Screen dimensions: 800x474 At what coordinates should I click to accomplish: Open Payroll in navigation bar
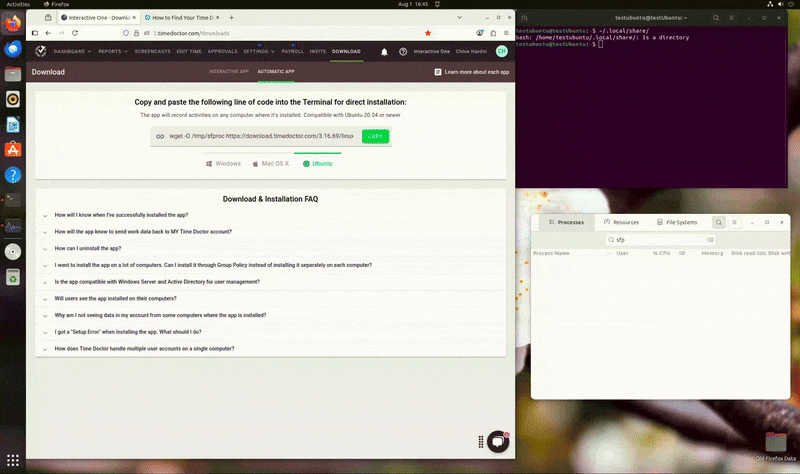click(x=292, y=52)
